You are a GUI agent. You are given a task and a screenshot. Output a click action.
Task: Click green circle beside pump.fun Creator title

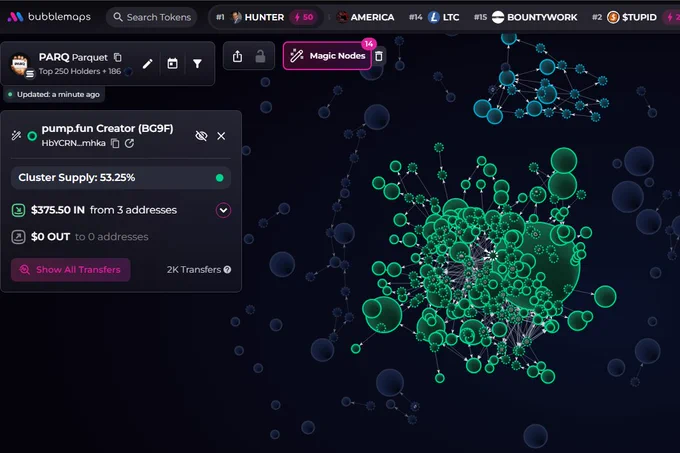pyautogui.click(x=32, y=136)
